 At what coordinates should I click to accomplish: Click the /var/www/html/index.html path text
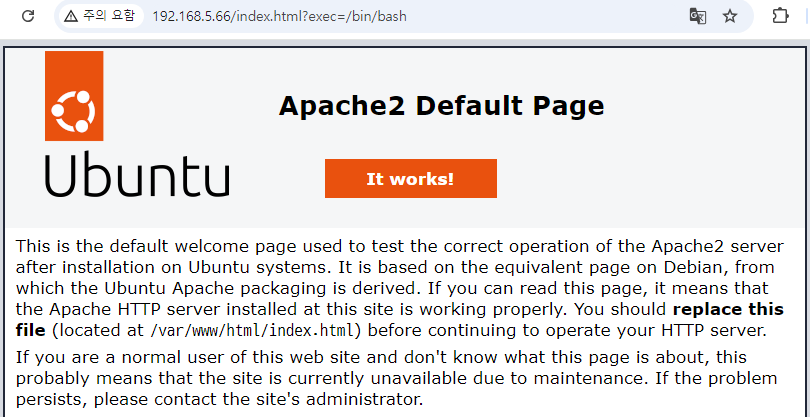253,330
